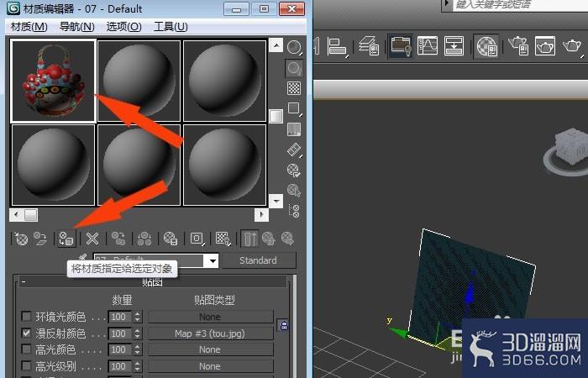Viewport: 588px width, 378px height.
Task: Collapse the 贴图 rollout
Action: tap(152, 281)
